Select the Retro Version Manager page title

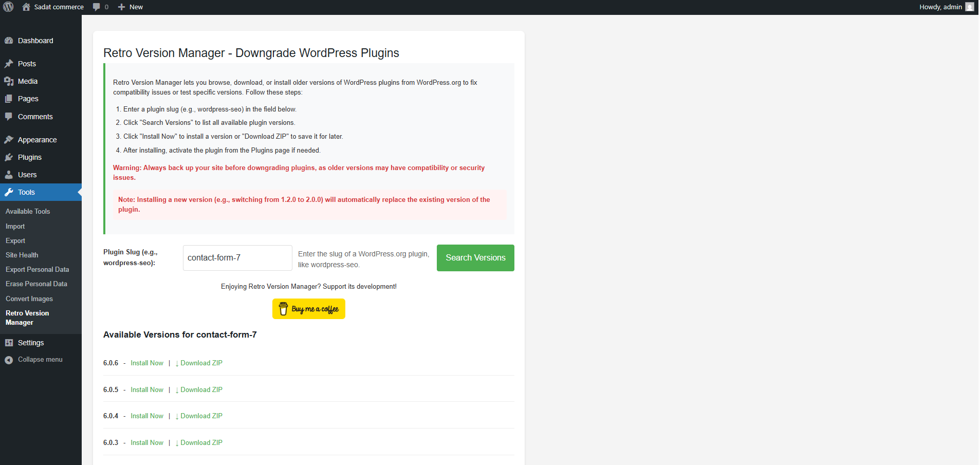(251, 53)
